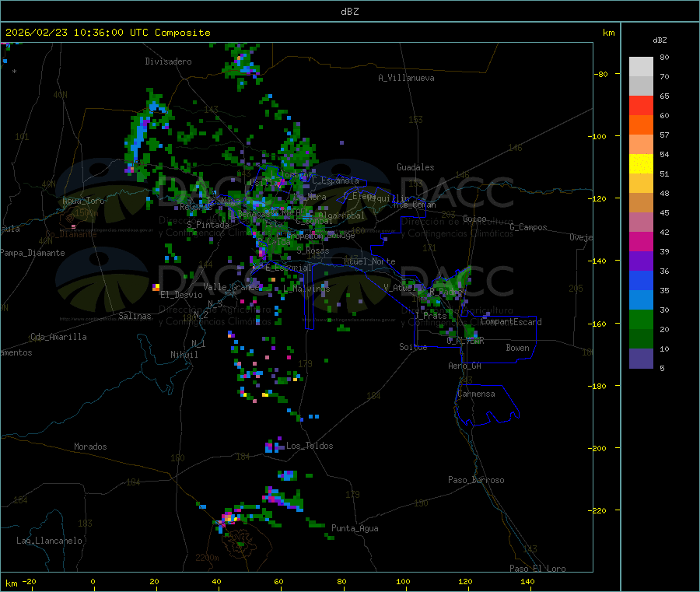Click the Soitue place label
This screenshot has width=700, height=592.
tap(413, 347)
